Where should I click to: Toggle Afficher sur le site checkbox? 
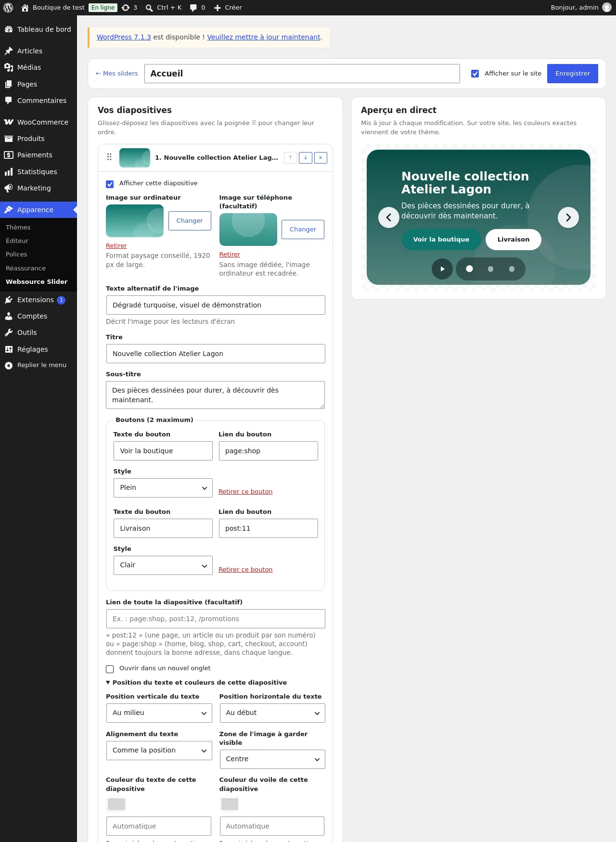(x=475, y=74)
